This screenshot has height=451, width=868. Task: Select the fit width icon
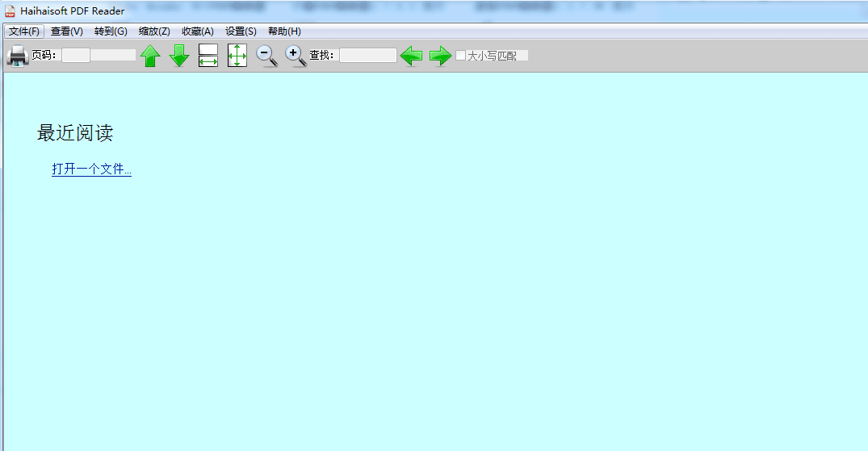208,56
